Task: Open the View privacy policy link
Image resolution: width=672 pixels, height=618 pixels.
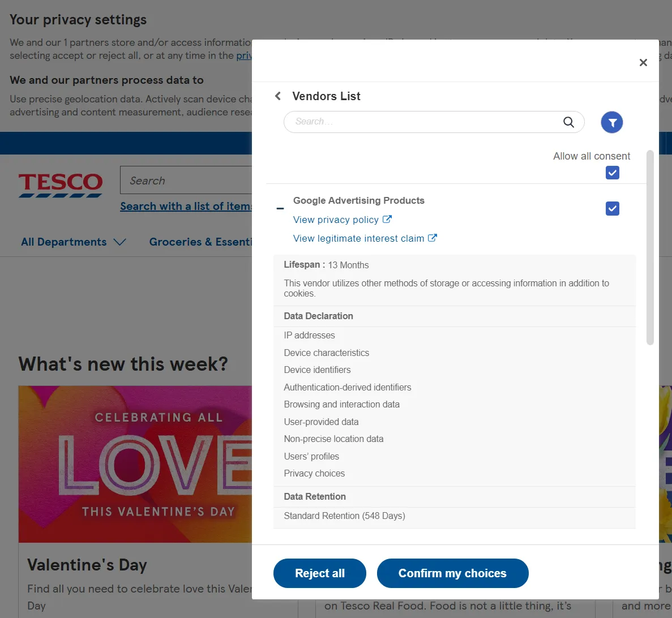Action: point(336,220)
